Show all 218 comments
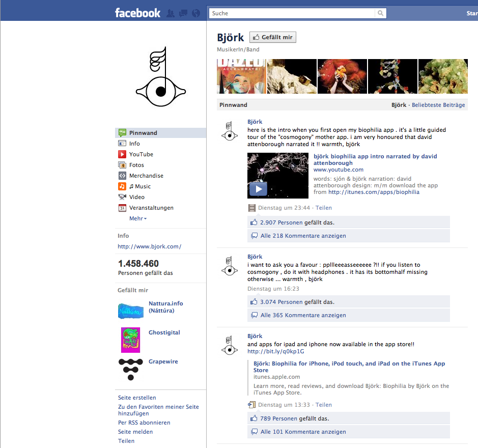478x448 pixels. [x=303, y=236]
